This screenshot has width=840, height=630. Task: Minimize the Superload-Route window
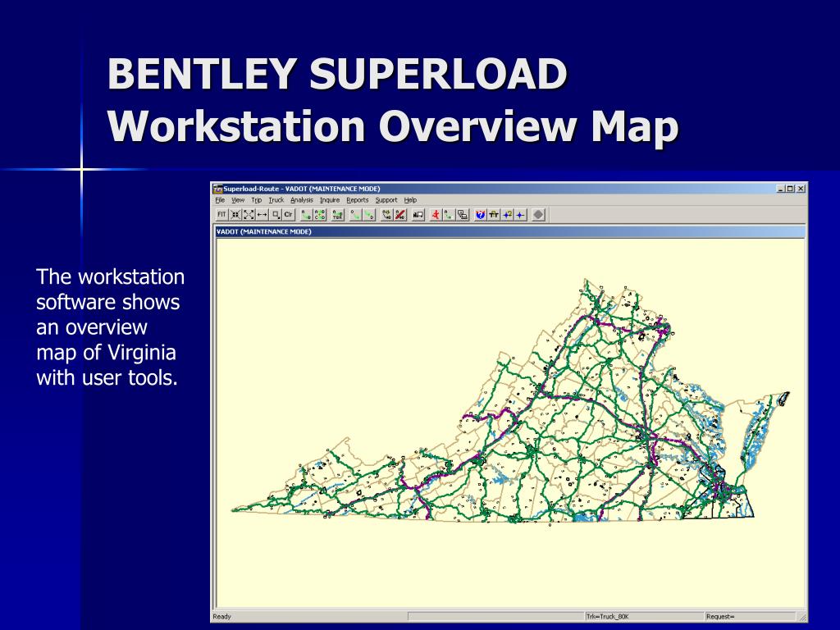[781, 189]
